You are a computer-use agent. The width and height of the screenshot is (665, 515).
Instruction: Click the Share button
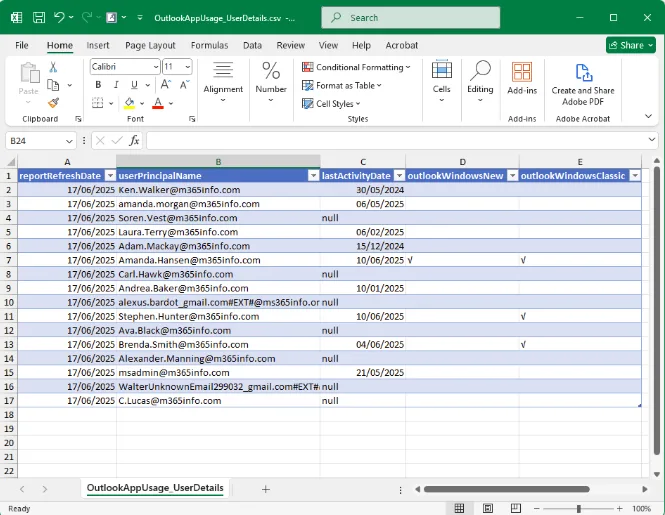click(x=630, y=45)
